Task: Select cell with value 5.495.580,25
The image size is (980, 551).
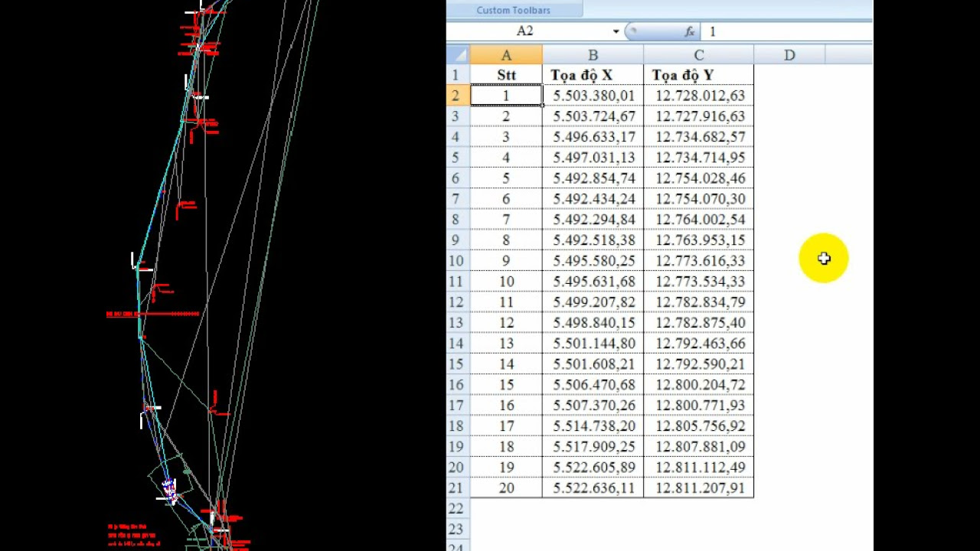Action: coord(593,261)
